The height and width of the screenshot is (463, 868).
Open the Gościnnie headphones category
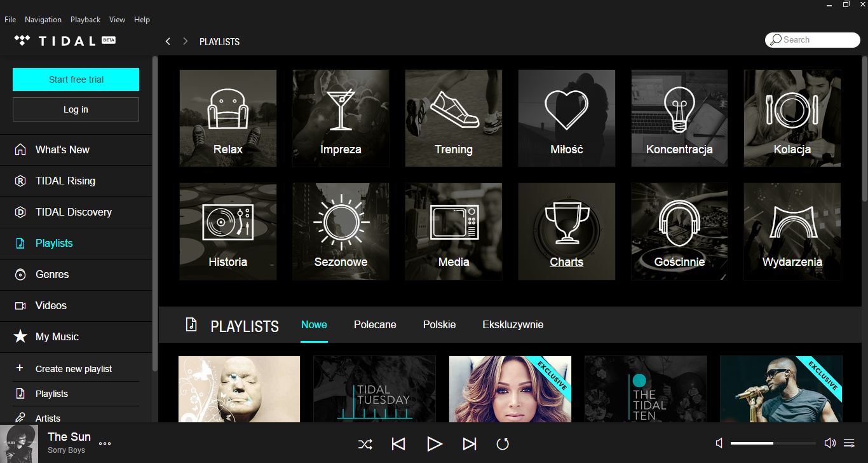point(679,231)
